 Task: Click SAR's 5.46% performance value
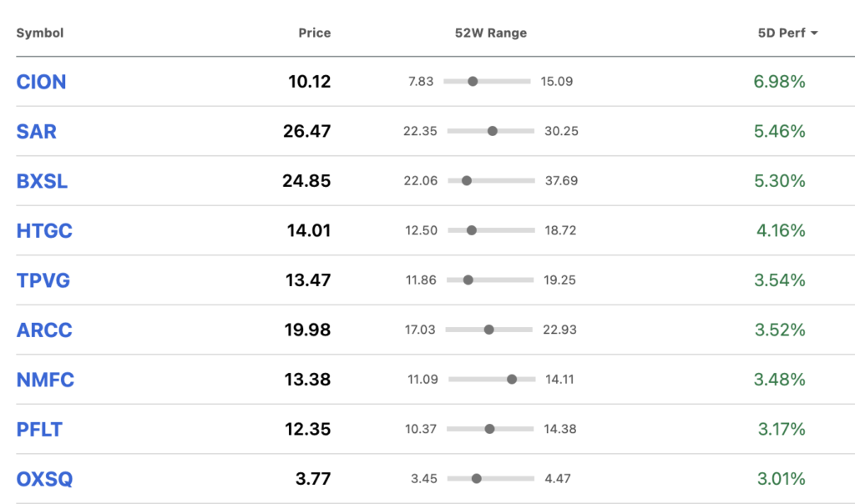click(779, 131)
